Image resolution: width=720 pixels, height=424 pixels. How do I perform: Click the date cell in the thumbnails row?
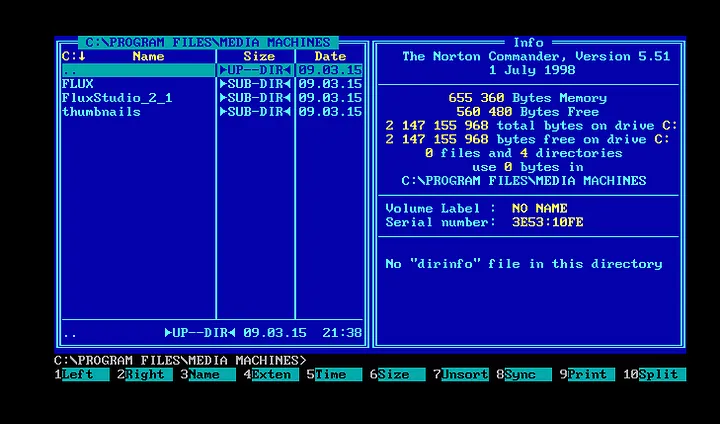(x=330, y=112)
